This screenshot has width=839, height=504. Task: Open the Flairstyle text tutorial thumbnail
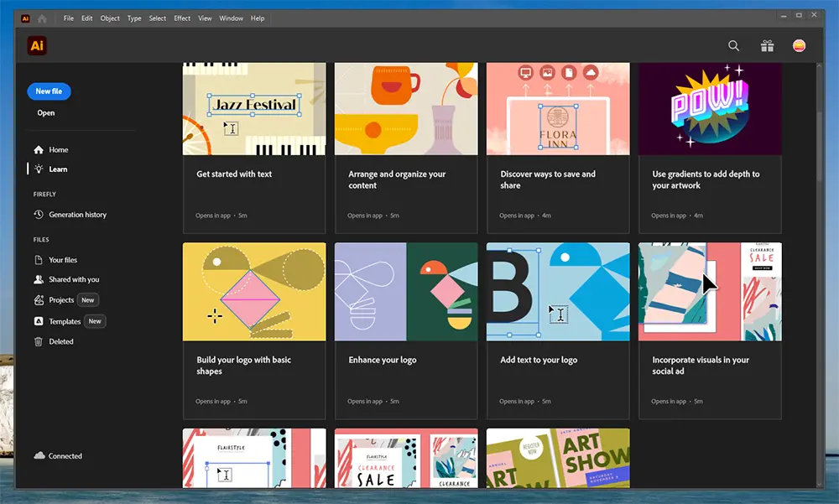pos(254,458)
